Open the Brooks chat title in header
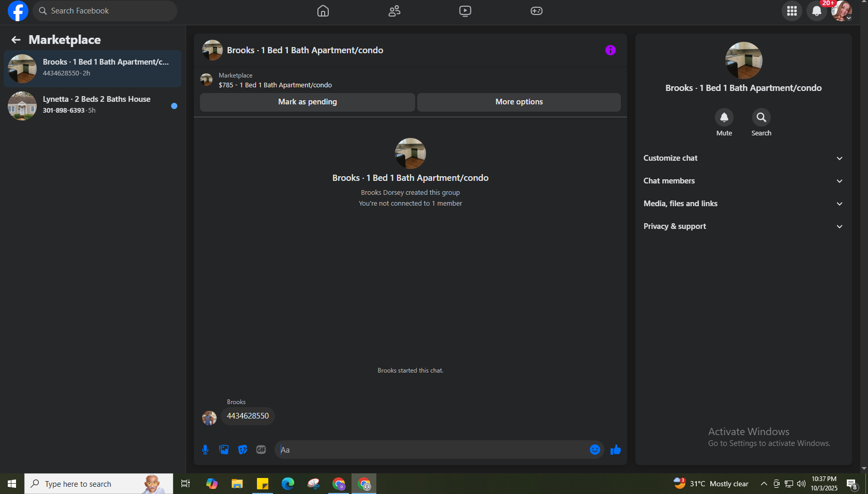The width and height of the screenshot is (868, 494). click(305, 50)
